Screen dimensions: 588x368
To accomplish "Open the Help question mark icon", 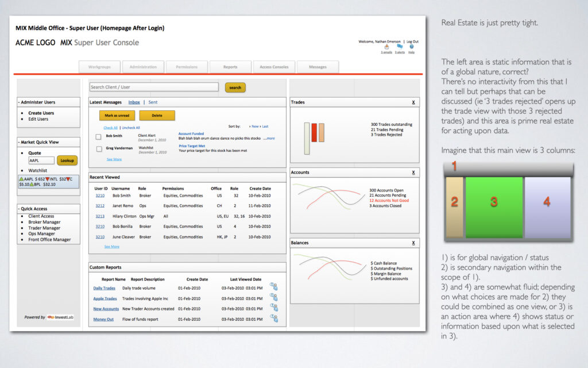I will coord(412,47).
